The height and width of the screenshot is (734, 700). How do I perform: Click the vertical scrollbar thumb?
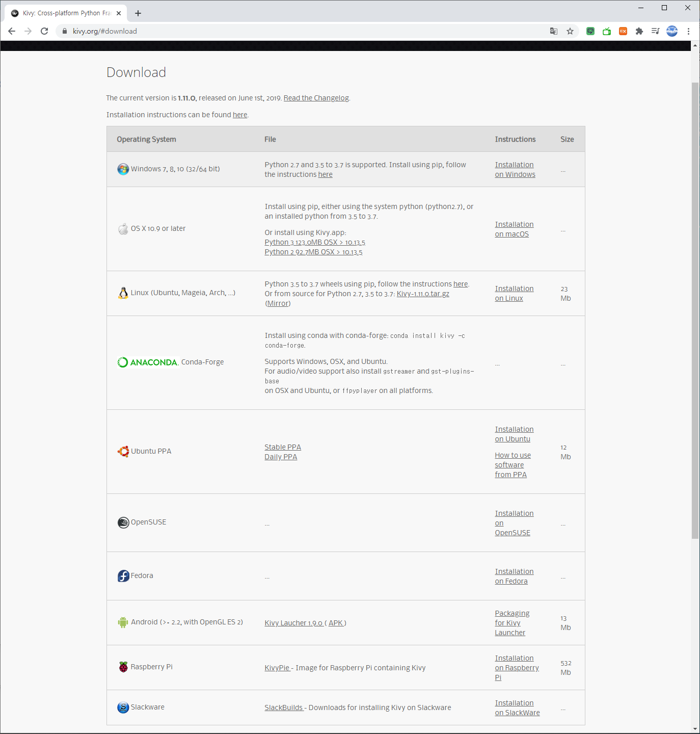click(695, 310)
